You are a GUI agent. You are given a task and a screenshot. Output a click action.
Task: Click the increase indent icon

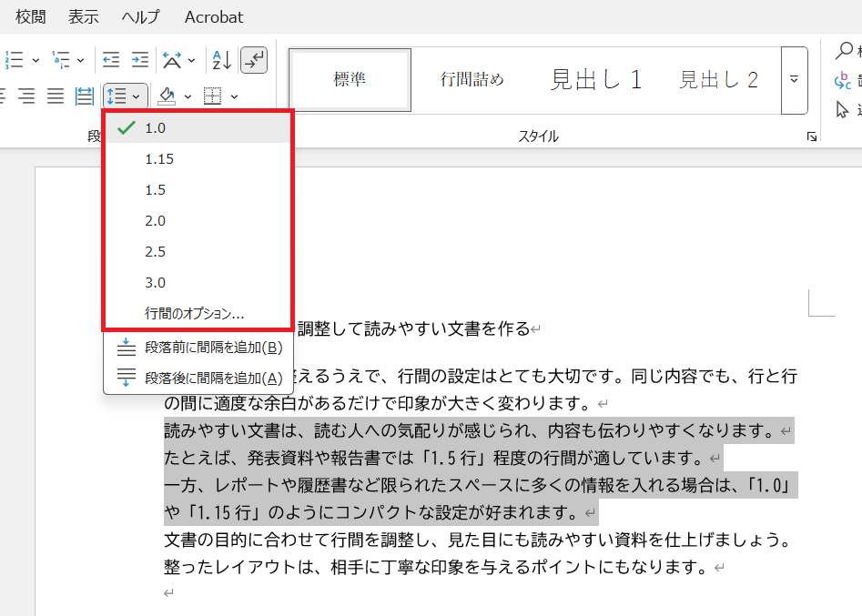click(139, 60)
